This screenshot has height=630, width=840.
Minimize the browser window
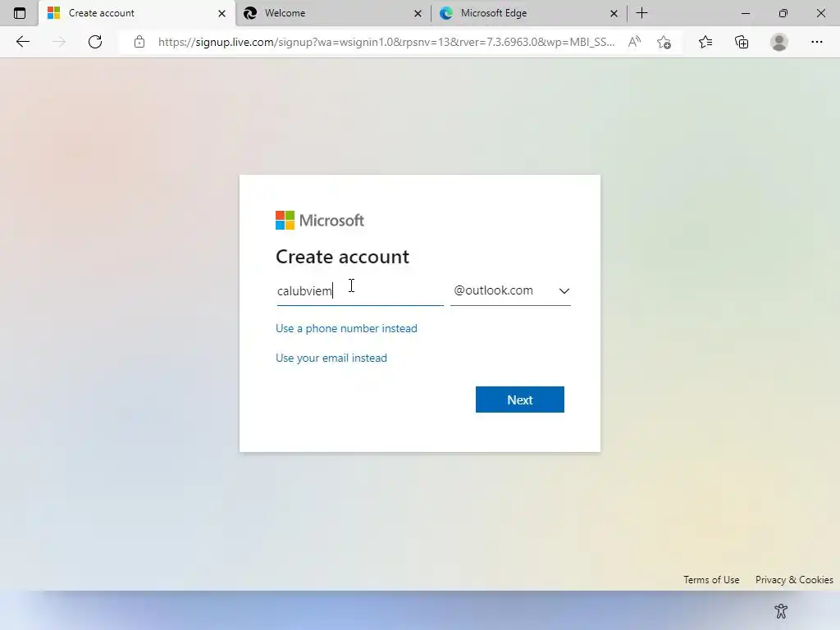[745, 13]
